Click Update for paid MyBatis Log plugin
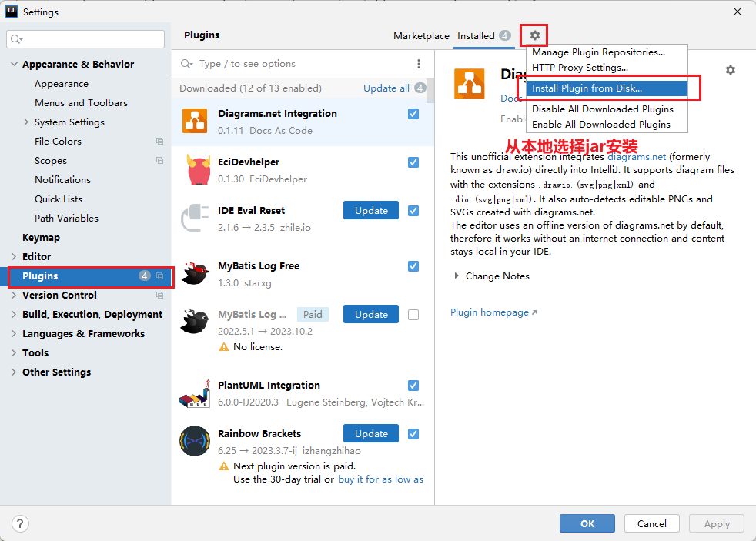 click(x=371, y=315)
